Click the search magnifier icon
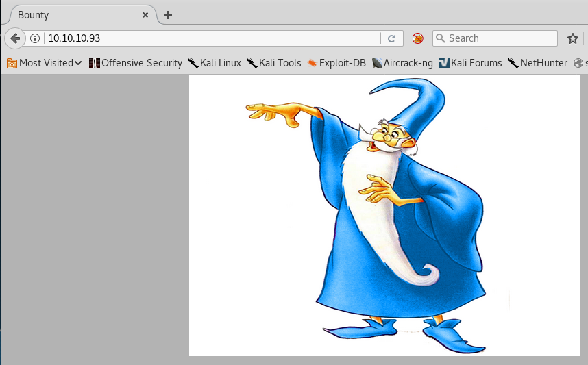Image resolution: width=588 pixels, height=365 pixels. (441, 38)
